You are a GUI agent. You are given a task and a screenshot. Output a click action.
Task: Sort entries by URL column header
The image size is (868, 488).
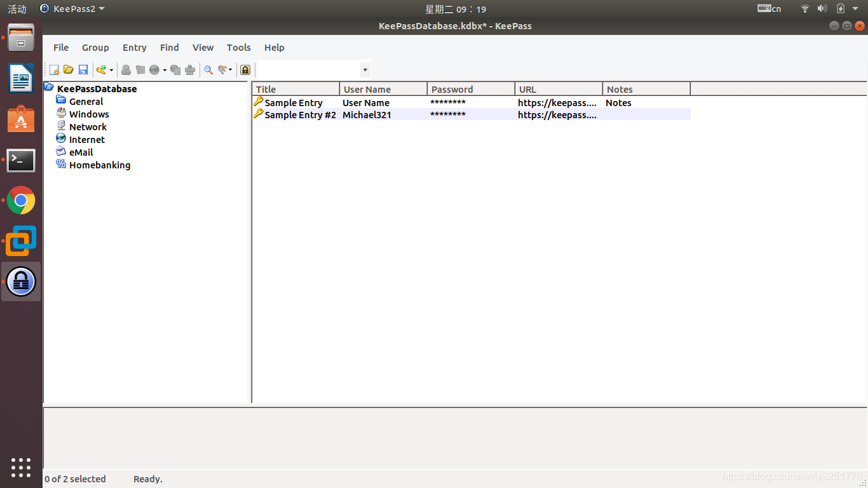pyautogui.click(x=559, y=89)
